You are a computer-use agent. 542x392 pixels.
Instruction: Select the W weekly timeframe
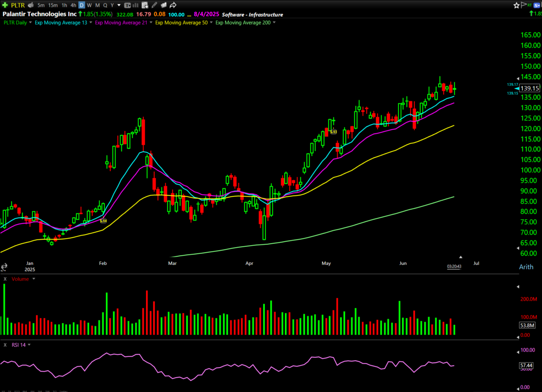click(x=89, y=5)
